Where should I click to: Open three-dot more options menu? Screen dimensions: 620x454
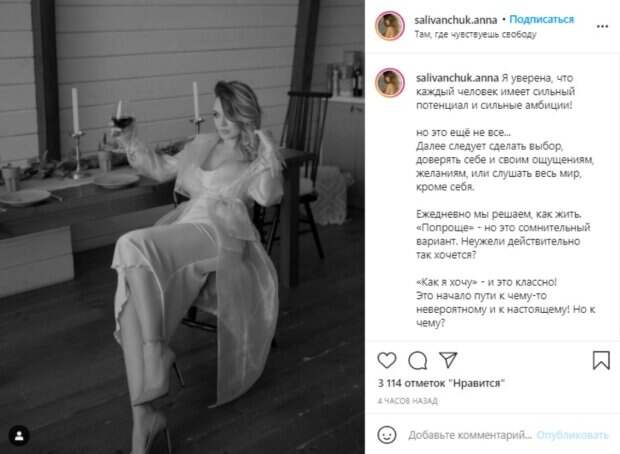pos(602,26)
